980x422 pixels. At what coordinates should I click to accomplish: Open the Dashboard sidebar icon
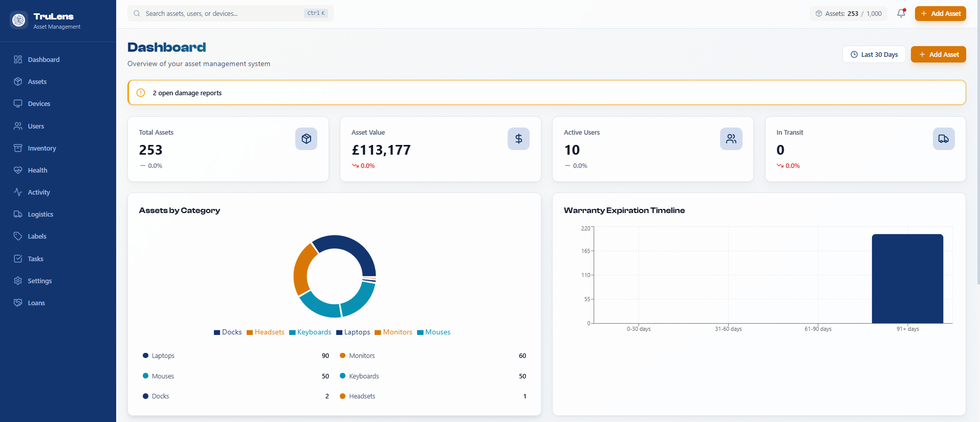pyautogui.click(x=18, y=59)
